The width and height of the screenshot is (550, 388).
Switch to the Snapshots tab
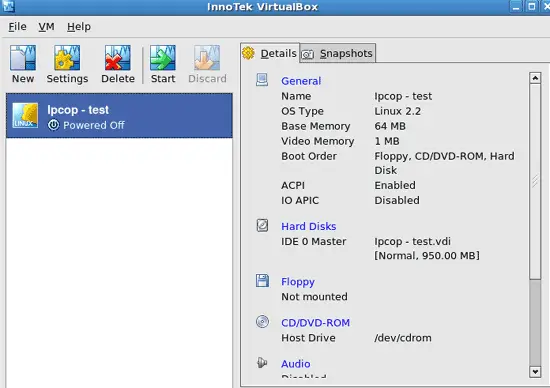coord(338,53)
